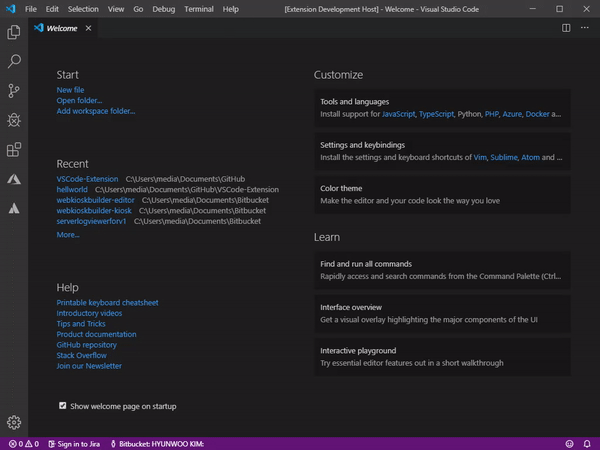600x450 pixels.
Task: Open the File menu
Action: coord(31,9)
